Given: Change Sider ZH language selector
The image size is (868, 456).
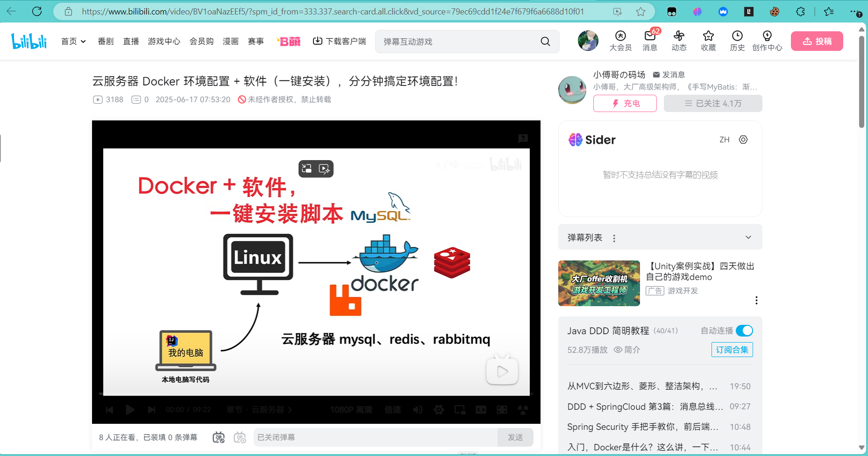Looking at the screenshot, I should (724, 140).
